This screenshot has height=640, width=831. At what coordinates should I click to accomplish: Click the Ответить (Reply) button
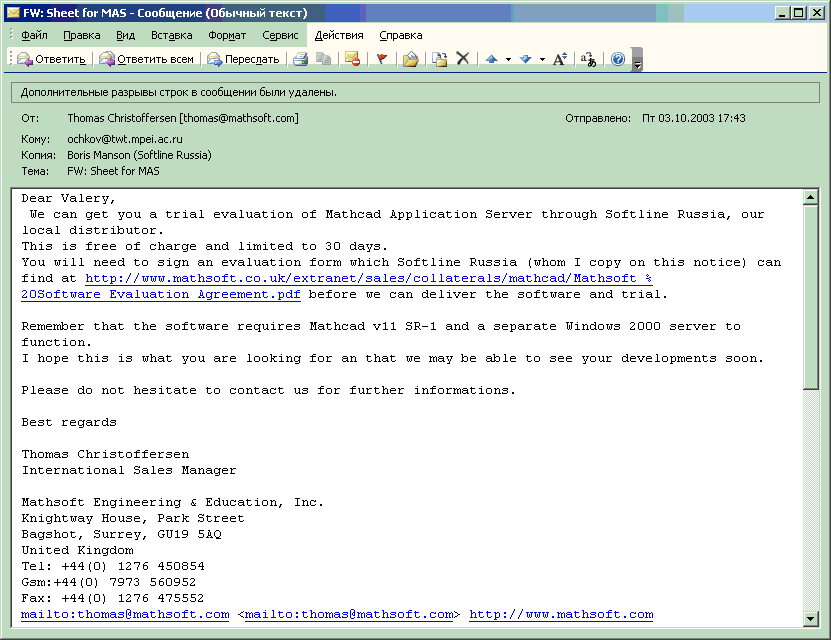pos(51,59)
